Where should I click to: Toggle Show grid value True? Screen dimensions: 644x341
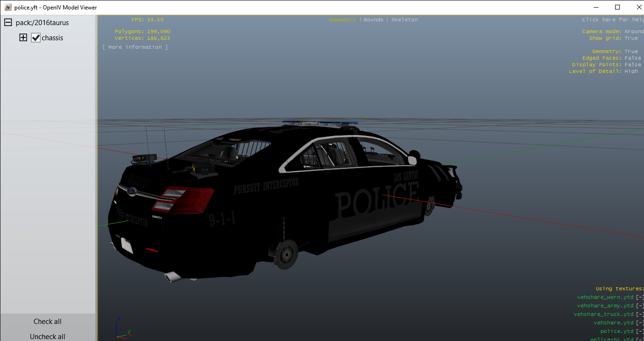631,38
